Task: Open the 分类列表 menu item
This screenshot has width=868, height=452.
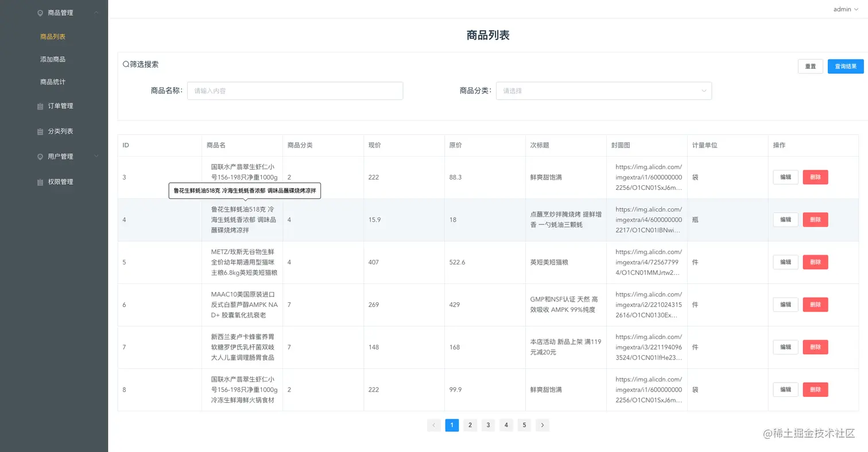Action: click(x=60, y=131)
